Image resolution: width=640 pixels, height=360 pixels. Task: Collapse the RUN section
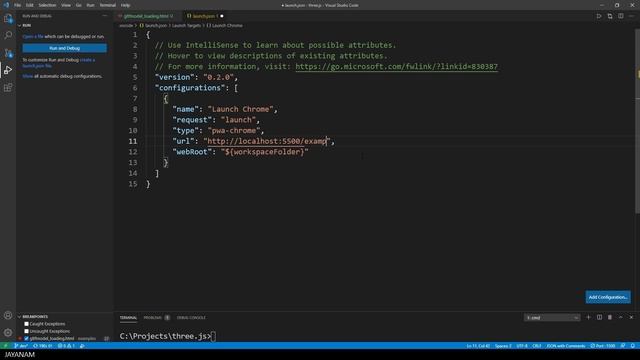(24, 25)
